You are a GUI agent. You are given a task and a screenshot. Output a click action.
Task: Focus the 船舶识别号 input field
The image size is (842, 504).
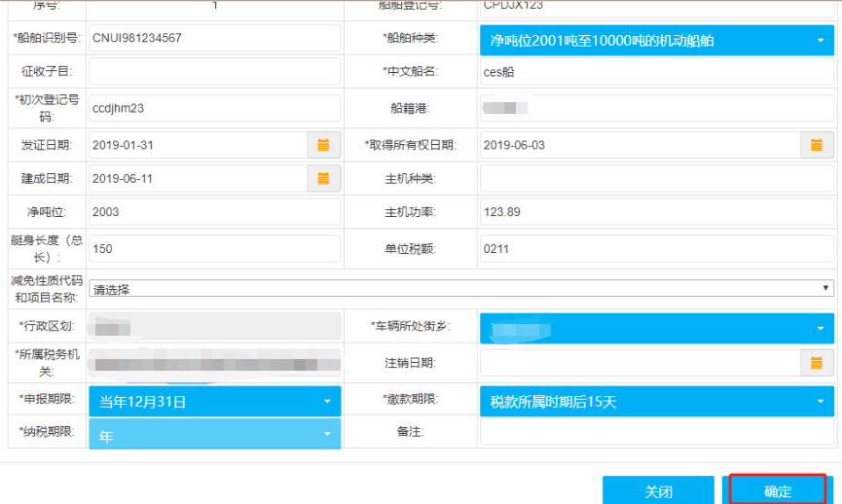[x=215, y=38]
